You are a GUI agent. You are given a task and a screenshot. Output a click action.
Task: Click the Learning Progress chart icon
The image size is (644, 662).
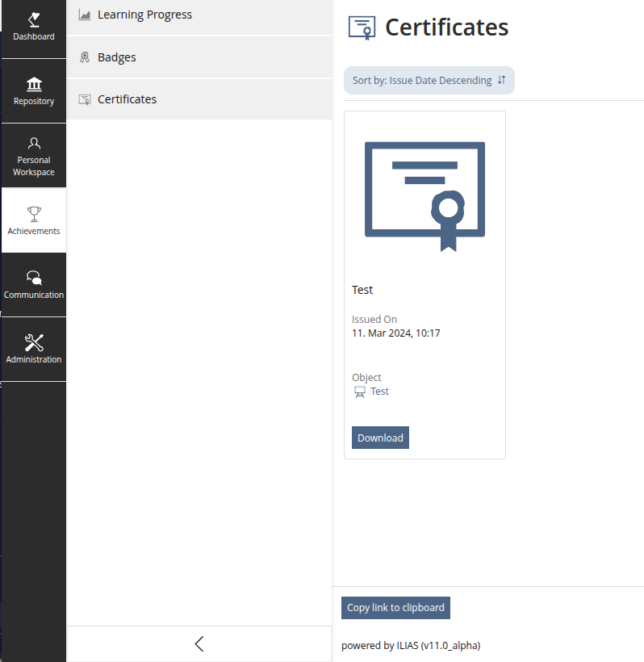click(85, 15)
